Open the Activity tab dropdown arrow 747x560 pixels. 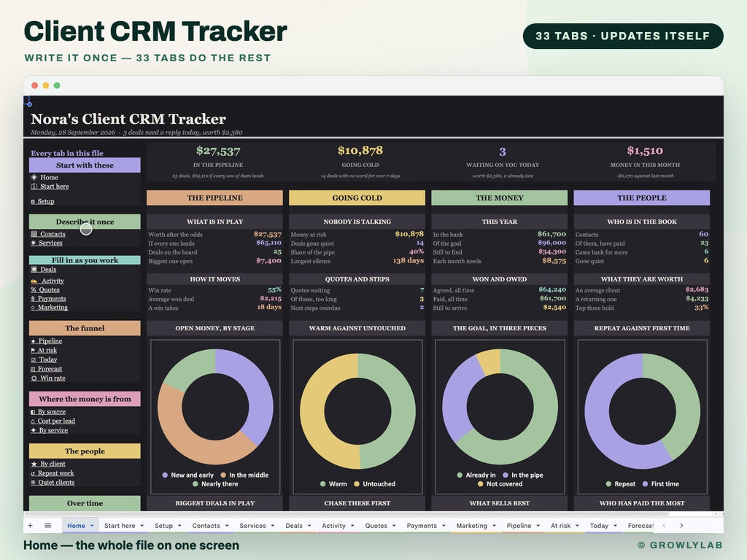[x=352, y=526]
